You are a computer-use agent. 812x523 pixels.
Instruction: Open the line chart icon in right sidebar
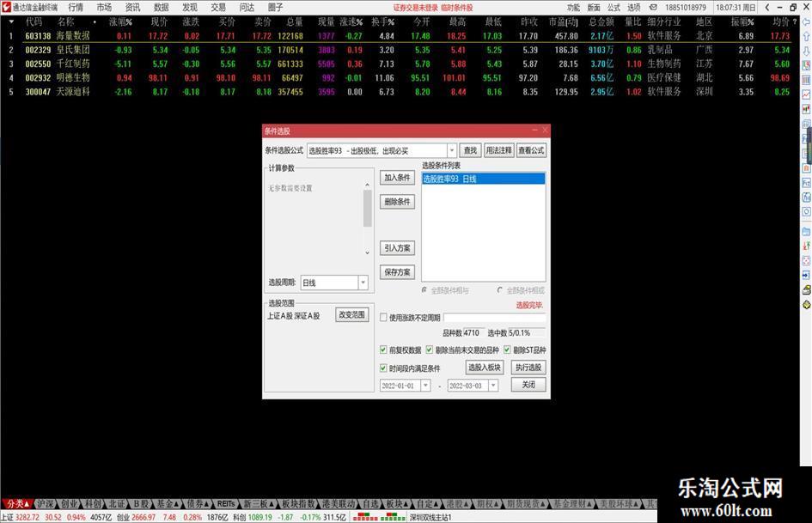(806, 94)
